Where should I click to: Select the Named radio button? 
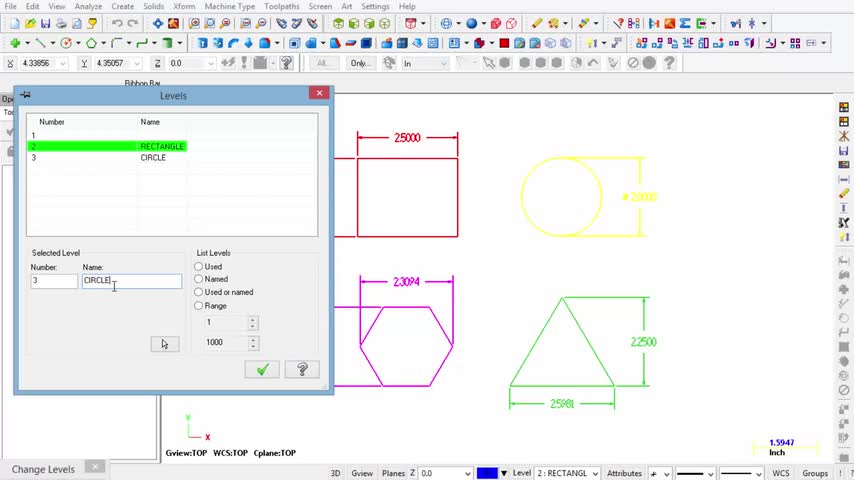coord(199,279)
